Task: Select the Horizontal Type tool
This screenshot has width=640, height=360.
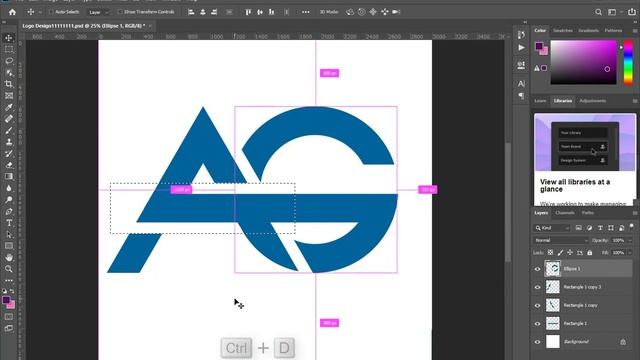Action: (9, 223)
